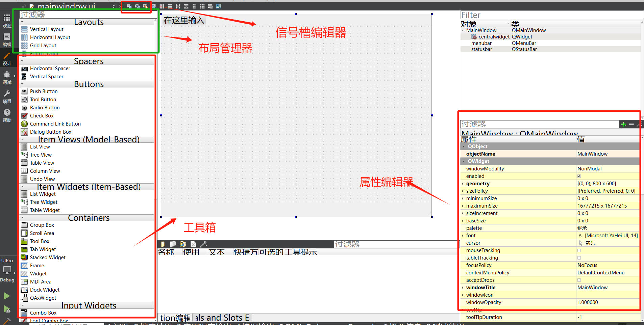This screenshot has height=325, width=644.
Task: Select centralwidget in Object Inspector
Action: tap(494, 37)
